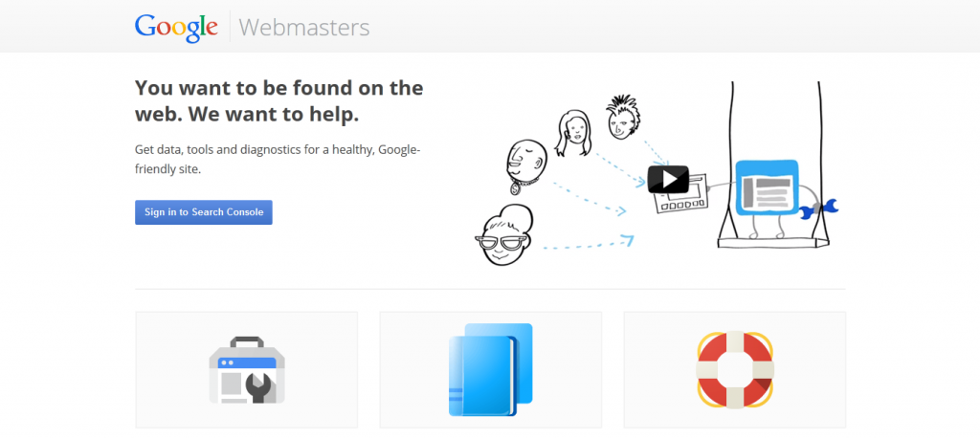Select the third card with lifebuoy

point(735,370)
